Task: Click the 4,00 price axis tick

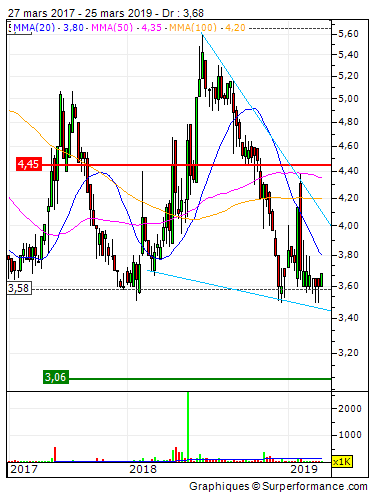Action: click(348, 226)
